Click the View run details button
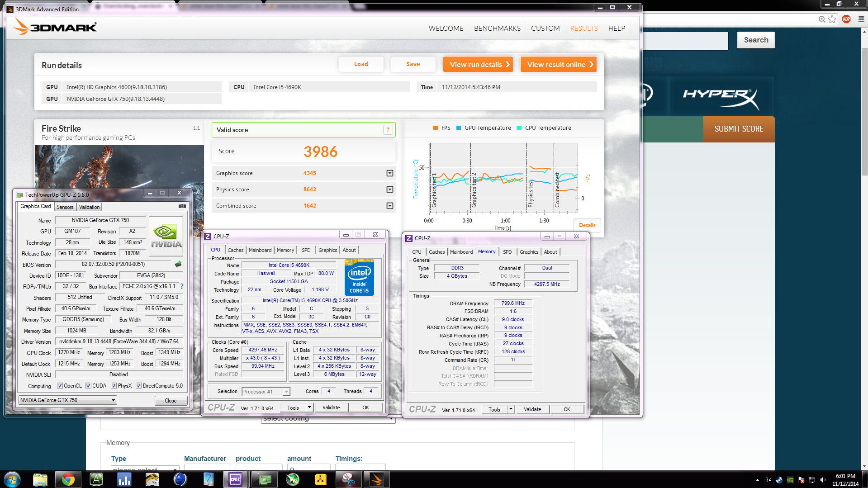This screenshot has width=868, height=488. click(x=478, y=64)
